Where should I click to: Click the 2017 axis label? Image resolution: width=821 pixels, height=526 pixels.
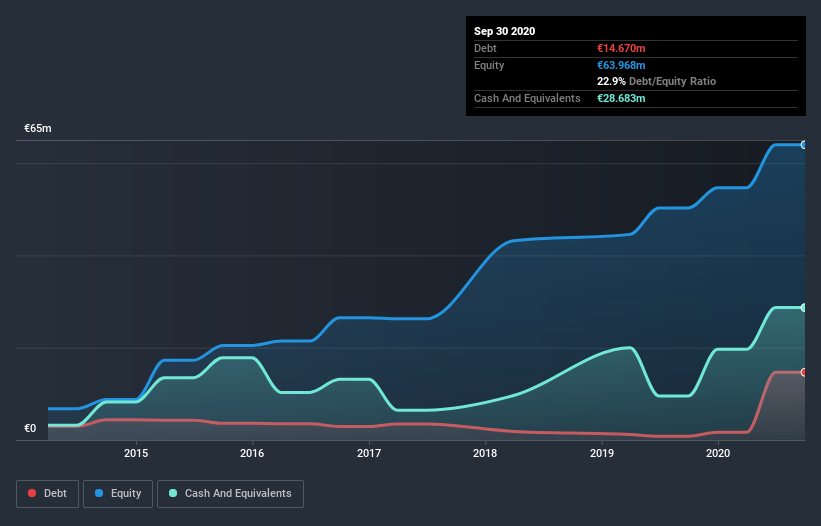(x=369, y=453)
